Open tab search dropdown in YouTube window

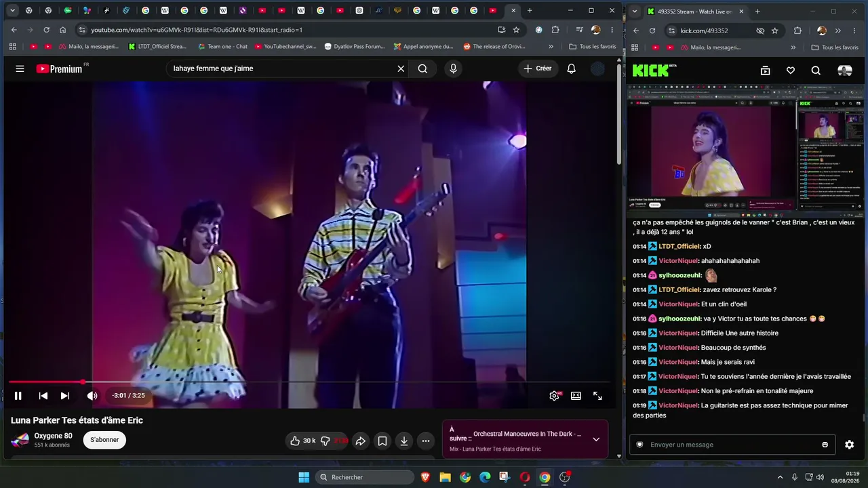click(x=12, y=11)
